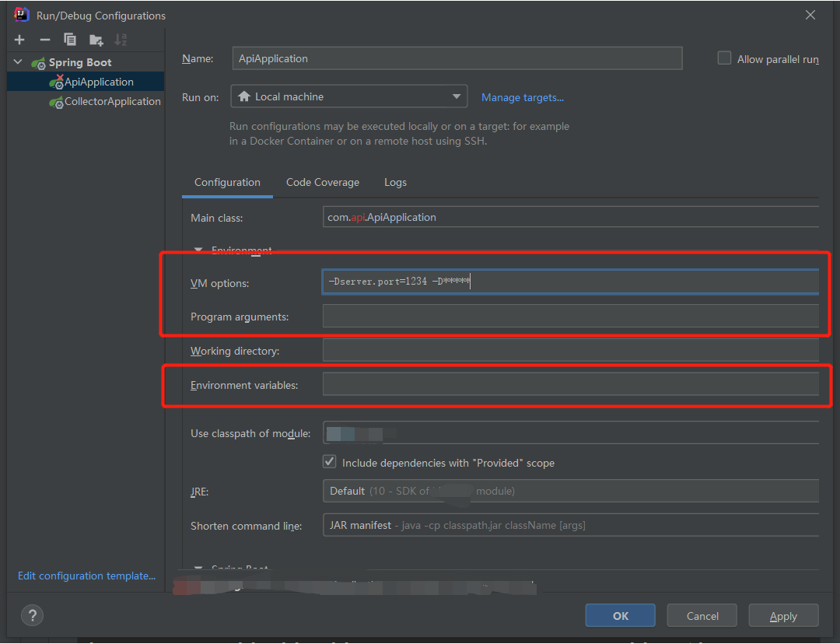The image size is (840, 644).
Task: Copy the selected configuration
Action: tap(70, 40)
